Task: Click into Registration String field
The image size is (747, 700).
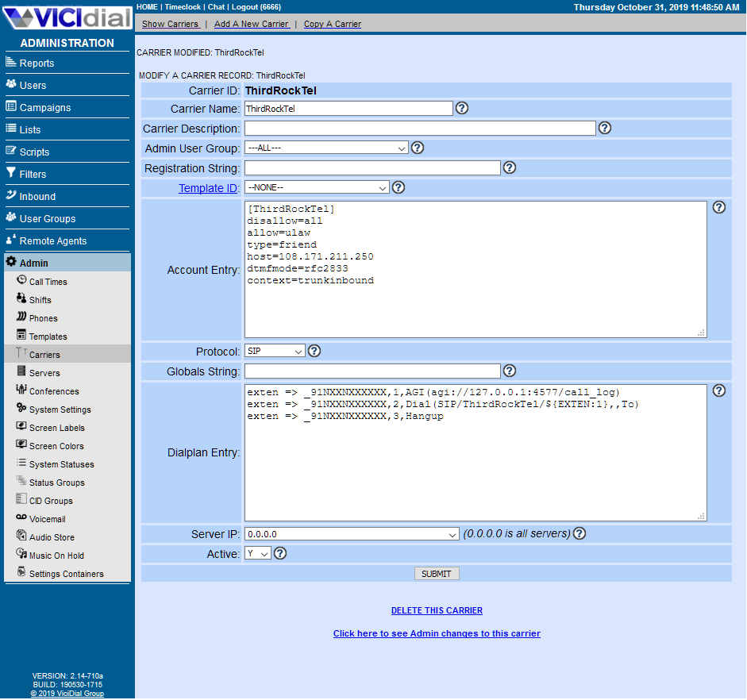Action: (x=372, y=167)
